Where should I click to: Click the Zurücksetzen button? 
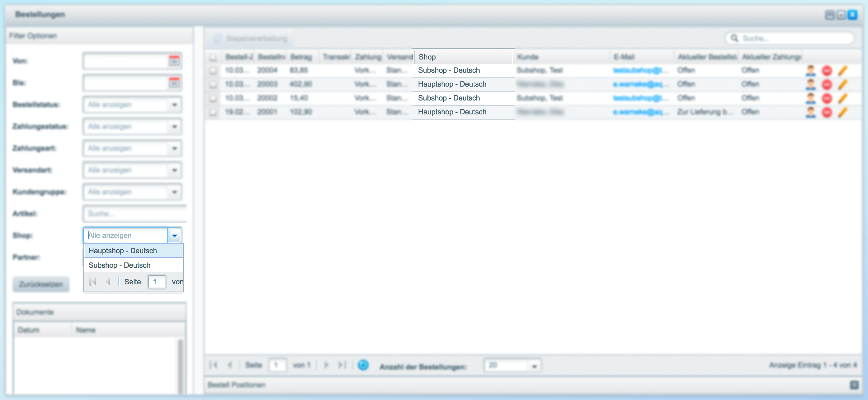41,284
